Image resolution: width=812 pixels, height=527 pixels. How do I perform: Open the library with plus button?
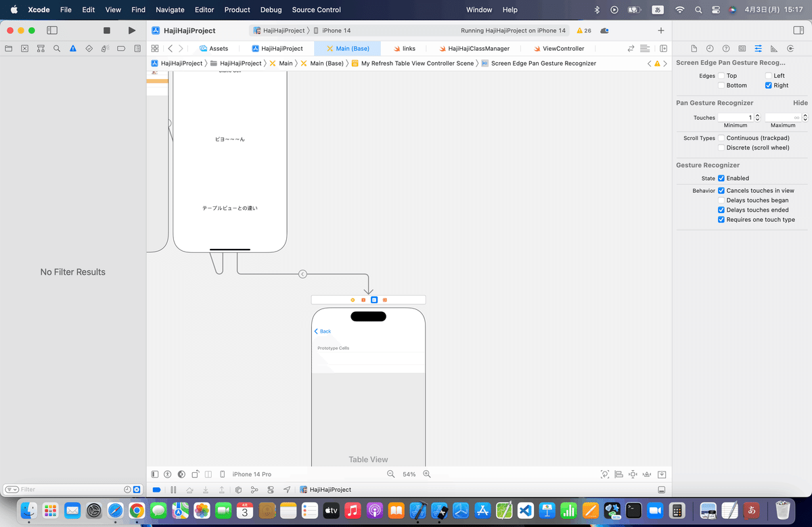click(661, 30)
